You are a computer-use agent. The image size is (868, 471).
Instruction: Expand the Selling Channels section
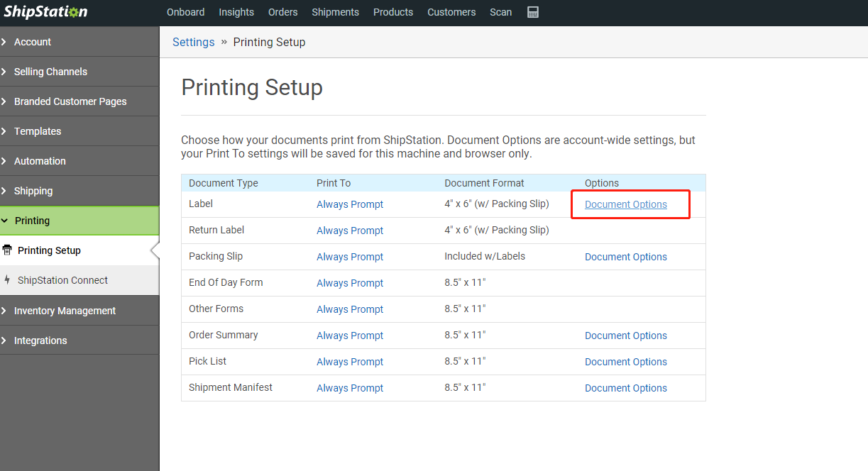[x=50, y=72]
